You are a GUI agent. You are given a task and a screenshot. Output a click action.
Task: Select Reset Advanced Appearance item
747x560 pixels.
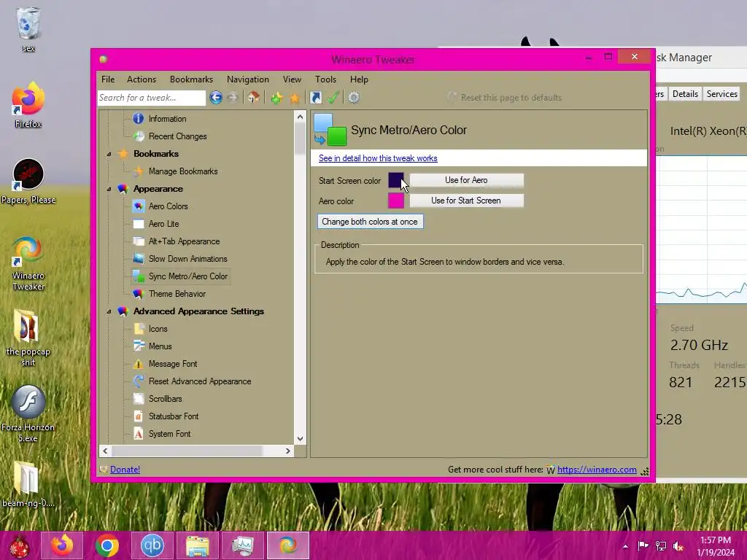pos(200,381)
